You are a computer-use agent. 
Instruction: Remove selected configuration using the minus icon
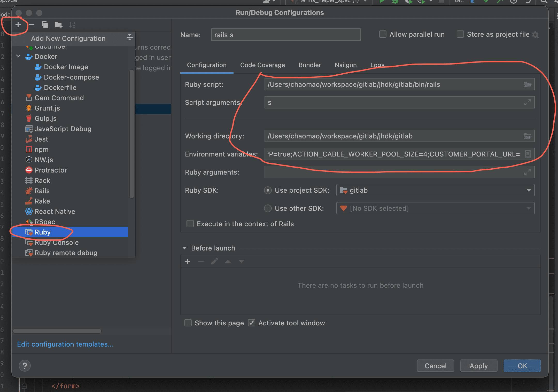32,25
